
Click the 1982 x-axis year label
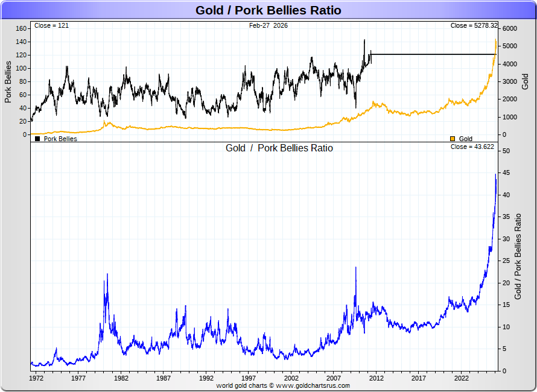click(x=121, y=378)
